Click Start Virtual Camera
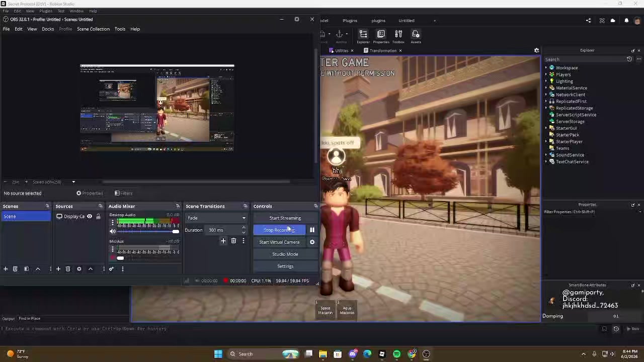 tap(279, 242)
